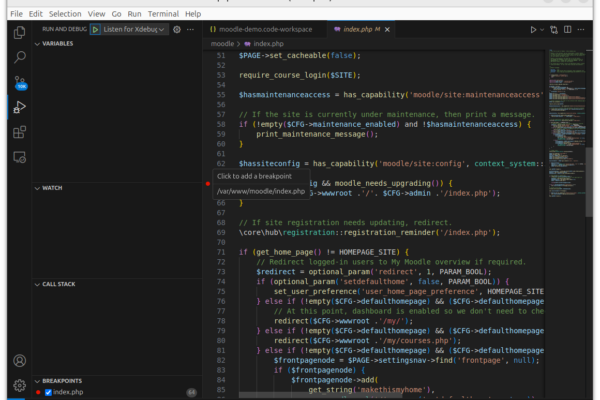Viewport: 600px width, 400px height.
Task: Open launch.json via debug gear icon
Action: [177, 29]
